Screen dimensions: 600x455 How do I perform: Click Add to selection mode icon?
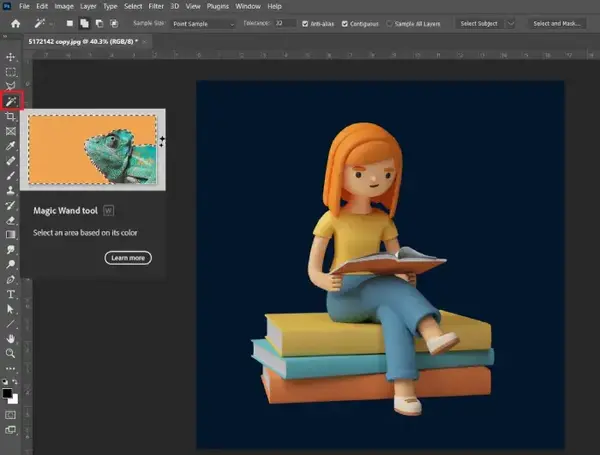click(x=84, y=24)
